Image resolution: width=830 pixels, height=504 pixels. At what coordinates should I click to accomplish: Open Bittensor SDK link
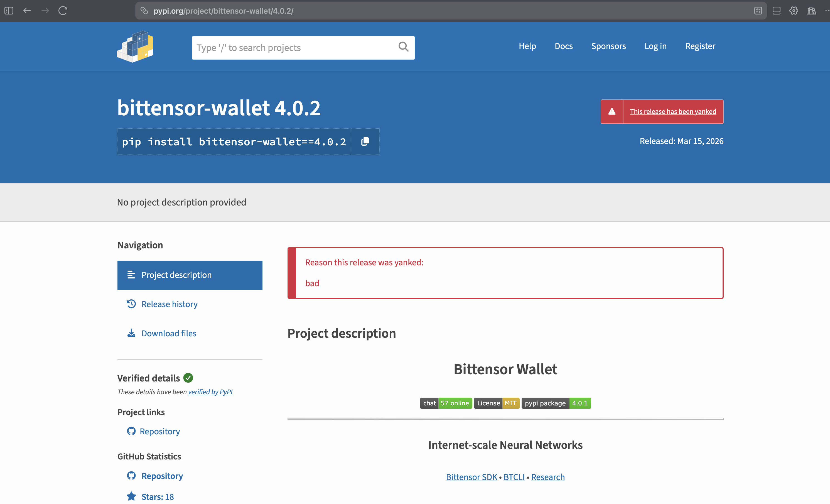(471, 477)
